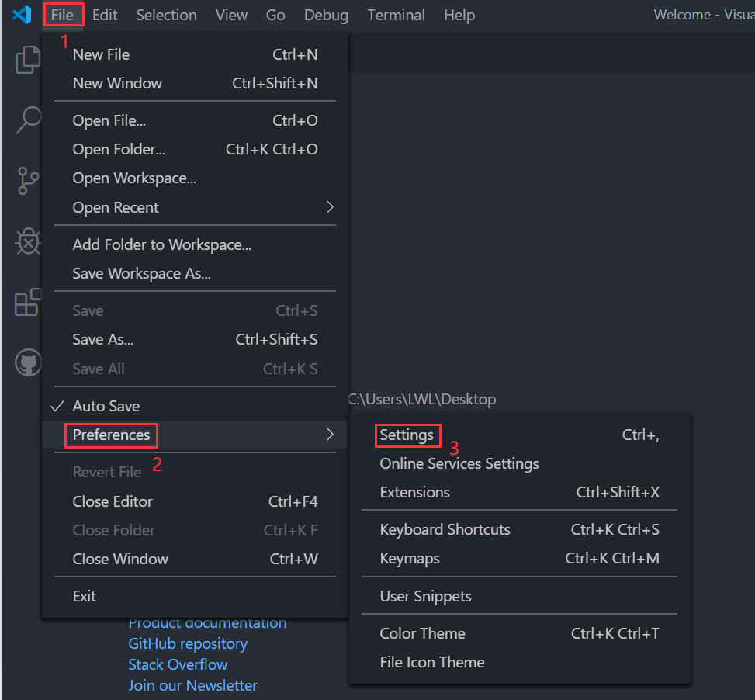Select Open Workspace... menu entry
Image resolution: width=755 pixels, height=700 pixels.
pyautogui.click(x=195, y=178)
